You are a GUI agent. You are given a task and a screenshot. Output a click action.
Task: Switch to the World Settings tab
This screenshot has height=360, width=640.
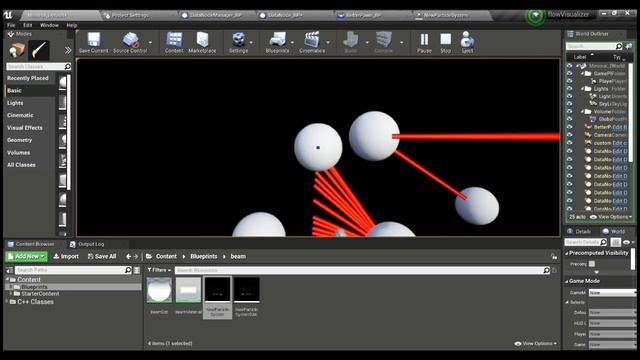point(614,231)
